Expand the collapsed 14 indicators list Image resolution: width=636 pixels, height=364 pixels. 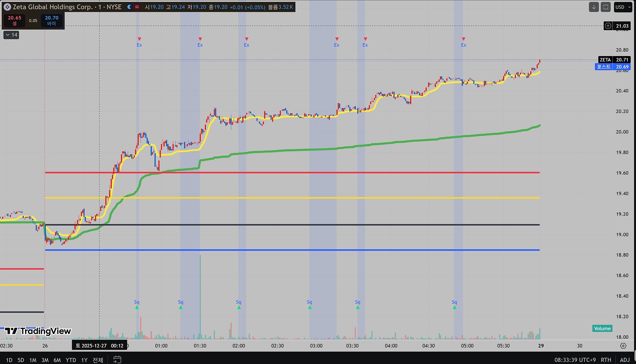pos(11,35)
